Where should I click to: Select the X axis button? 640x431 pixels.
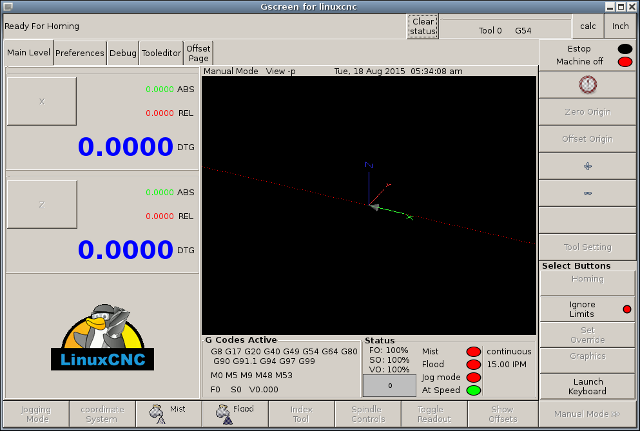[x=42, y=102]
